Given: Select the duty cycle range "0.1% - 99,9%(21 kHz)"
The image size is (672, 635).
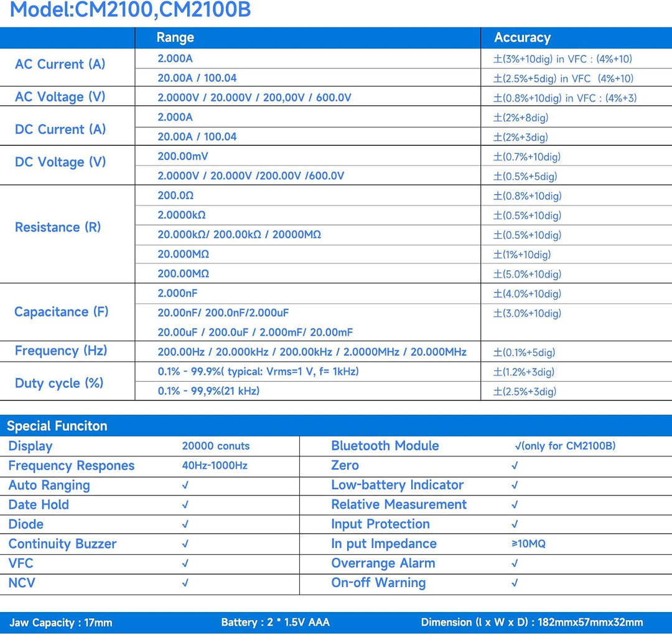Looking at the screenshot, I should [208, 391].
